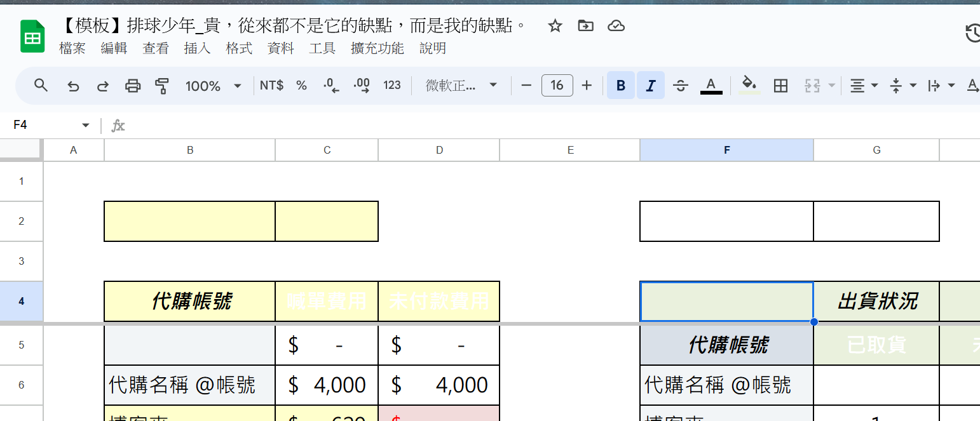The height and width of the screenshot is (421, 980).
Task: Star this spreadsheet document
Action: [x=555, y=26]
